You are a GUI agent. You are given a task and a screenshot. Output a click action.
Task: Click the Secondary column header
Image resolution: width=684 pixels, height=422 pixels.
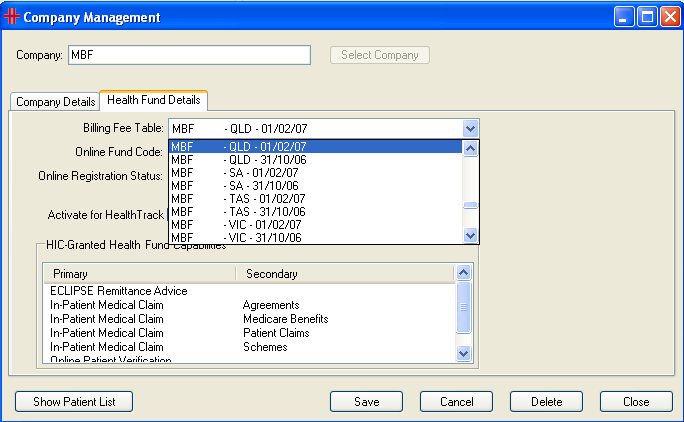point(345,274)
